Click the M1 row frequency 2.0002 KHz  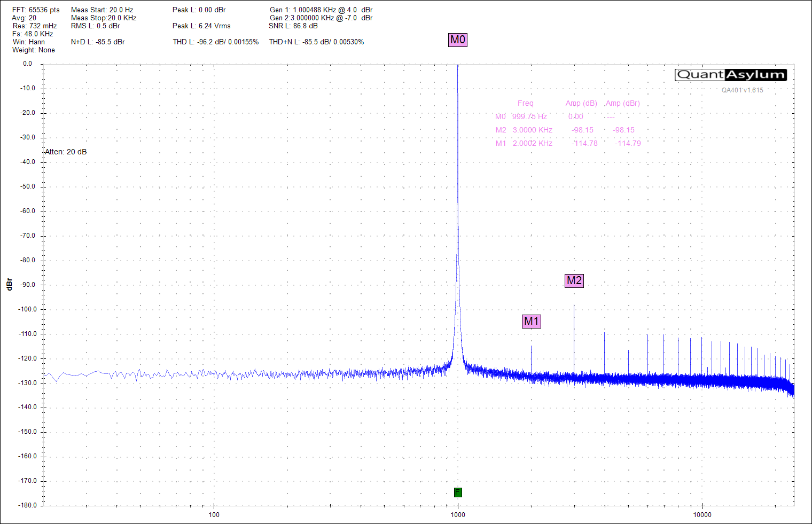[533, 143]
